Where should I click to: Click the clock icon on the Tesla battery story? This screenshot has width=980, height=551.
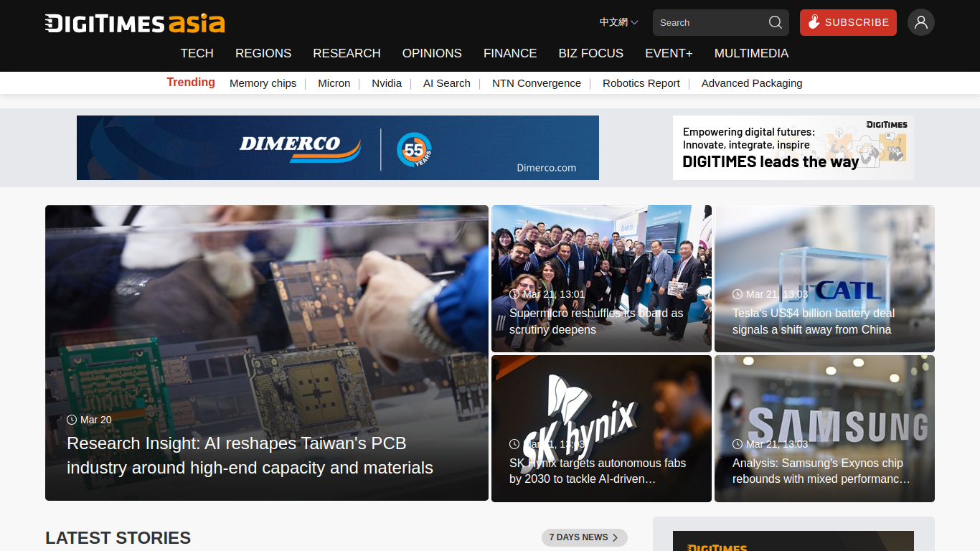point(738,294)
